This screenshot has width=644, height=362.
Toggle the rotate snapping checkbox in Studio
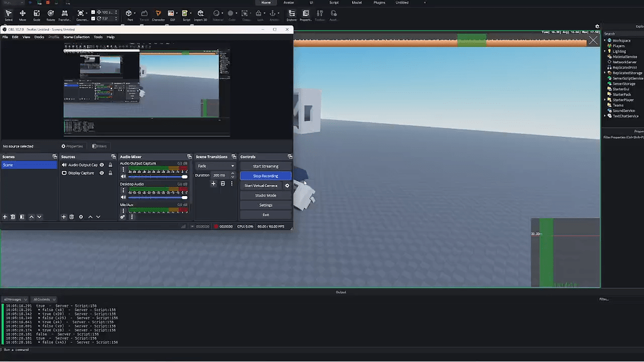(93, 18)
